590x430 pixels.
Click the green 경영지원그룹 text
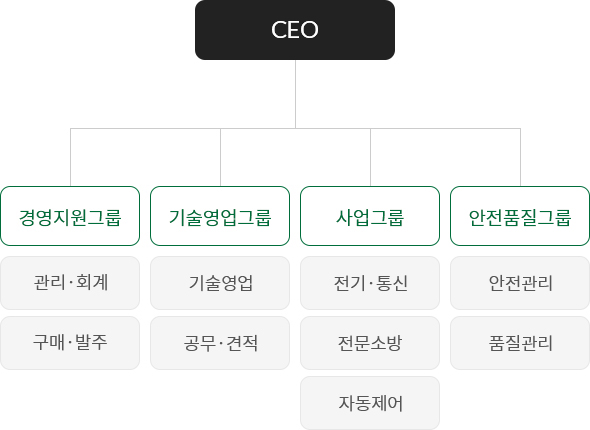(x=70, y=217)
